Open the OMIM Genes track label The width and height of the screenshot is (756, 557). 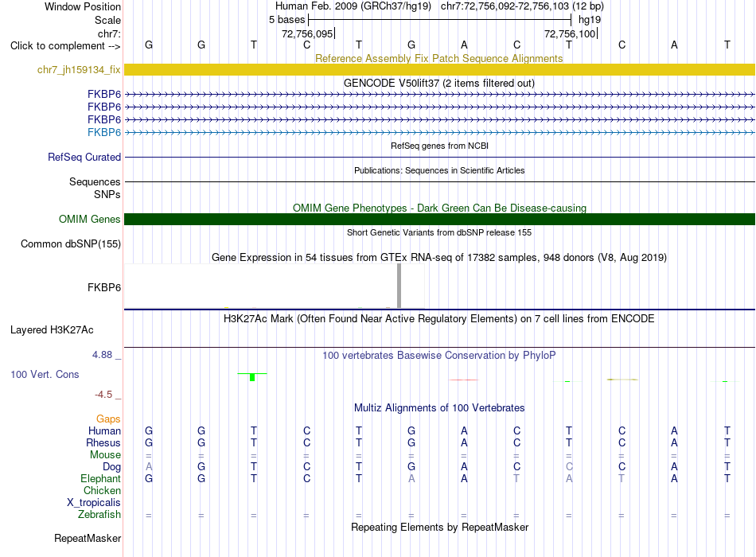(89, 219)
